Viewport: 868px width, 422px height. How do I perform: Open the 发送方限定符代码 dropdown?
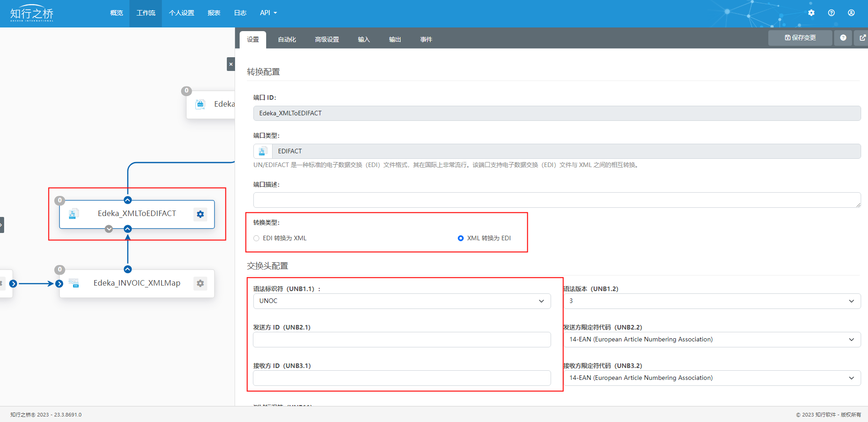click(712, 340)
